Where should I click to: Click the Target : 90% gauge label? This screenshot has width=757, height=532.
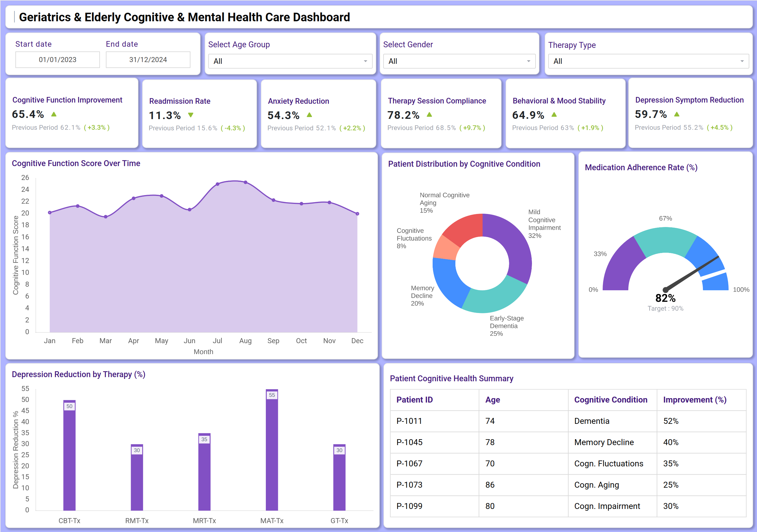(665, 309)
